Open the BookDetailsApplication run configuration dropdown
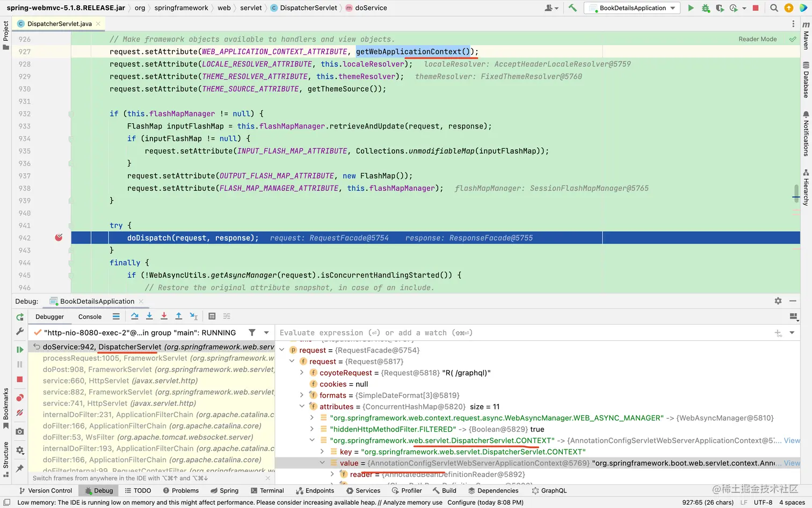 [633, 8]
